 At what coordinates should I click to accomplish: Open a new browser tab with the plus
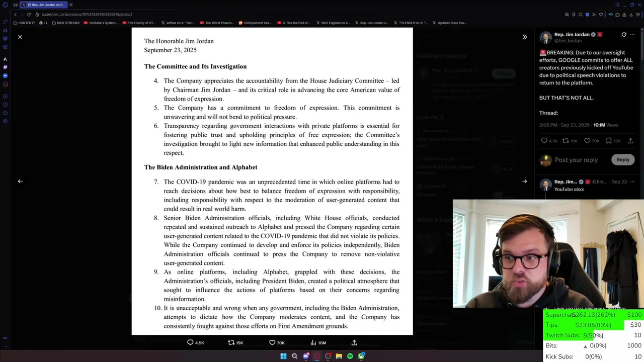point(71,5)
